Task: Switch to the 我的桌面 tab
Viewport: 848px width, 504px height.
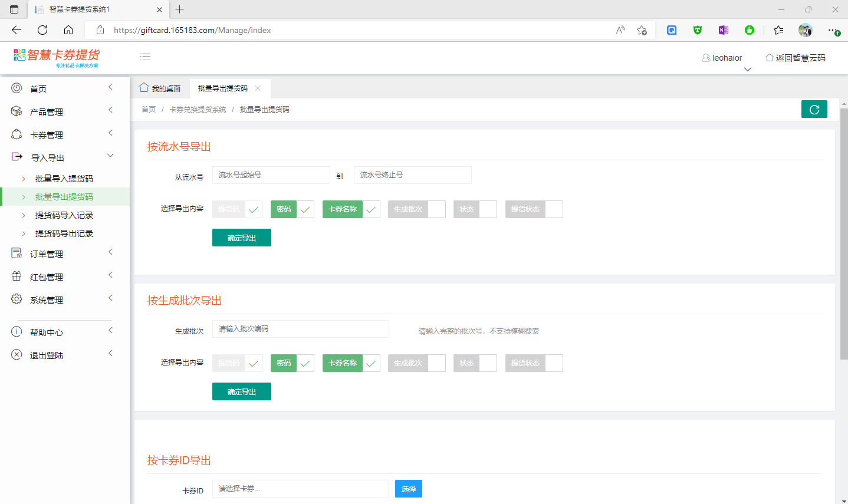Action: 160,88
